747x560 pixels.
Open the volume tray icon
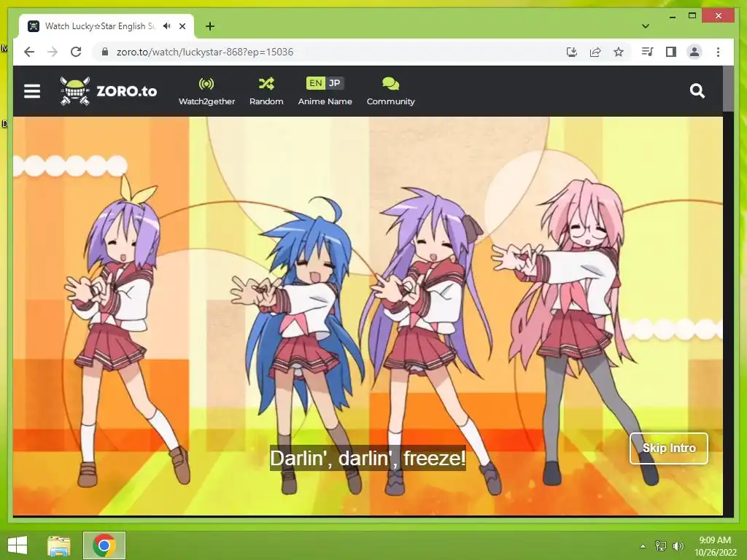pyautogui.click(x=678, y=546)
